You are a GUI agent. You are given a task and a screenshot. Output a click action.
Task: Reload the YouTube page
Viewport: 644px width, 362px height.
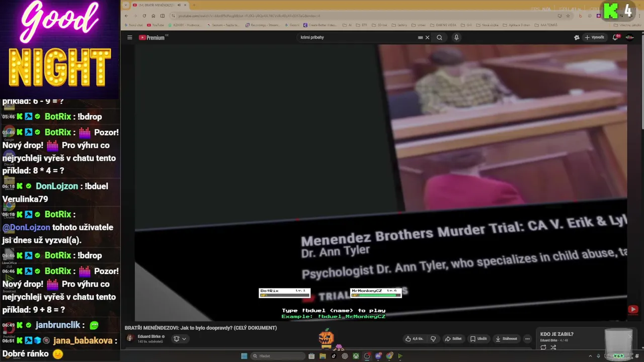(x=144, y=16)
